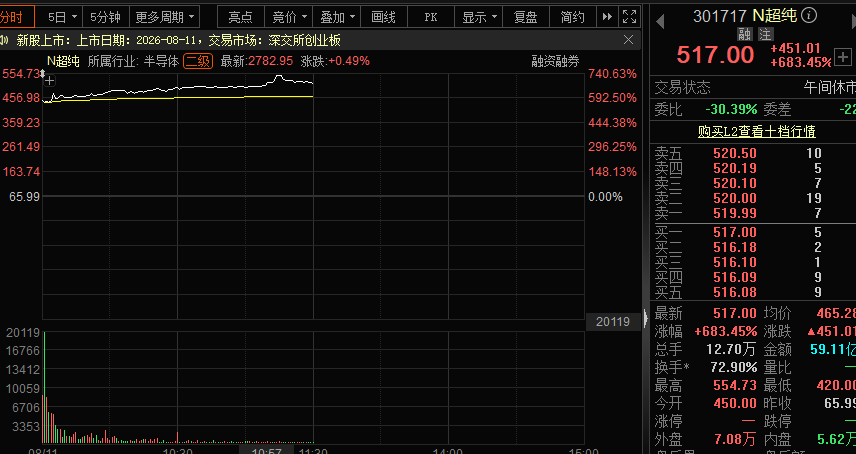Switch to 简约 simple mode

[573, 17]
